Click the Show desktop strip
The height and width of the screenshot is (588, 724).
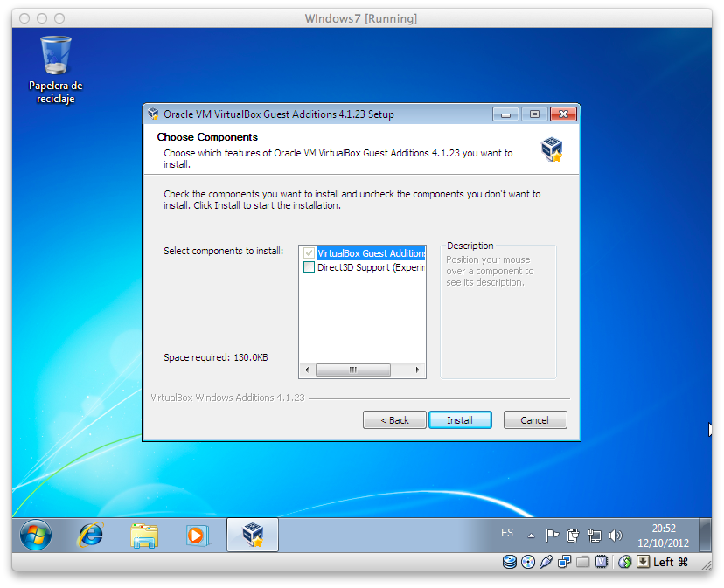(x=705, y=535)
